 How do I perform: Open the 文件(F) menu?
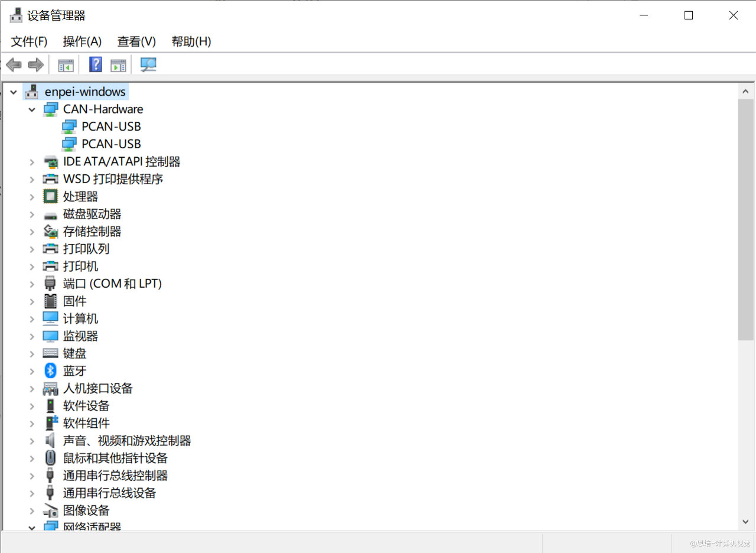[x=30, y=41]
